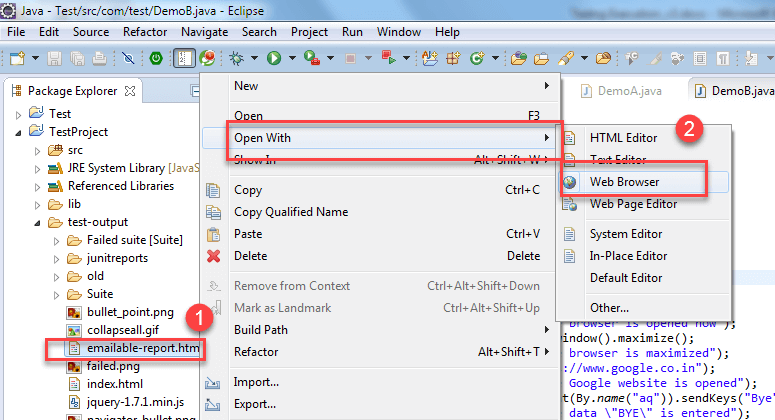This screenshot has width=775, height=420.
Task: Select Web Page Editor from submenu
Action: (633, 204)
